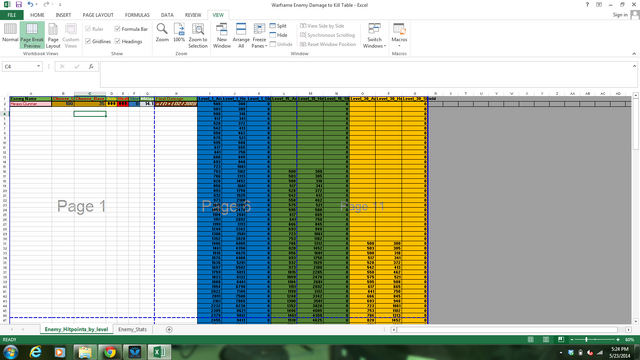This screenshot has width=640, height=360.
Task: Undo the last action
Action: pos(30,4)
